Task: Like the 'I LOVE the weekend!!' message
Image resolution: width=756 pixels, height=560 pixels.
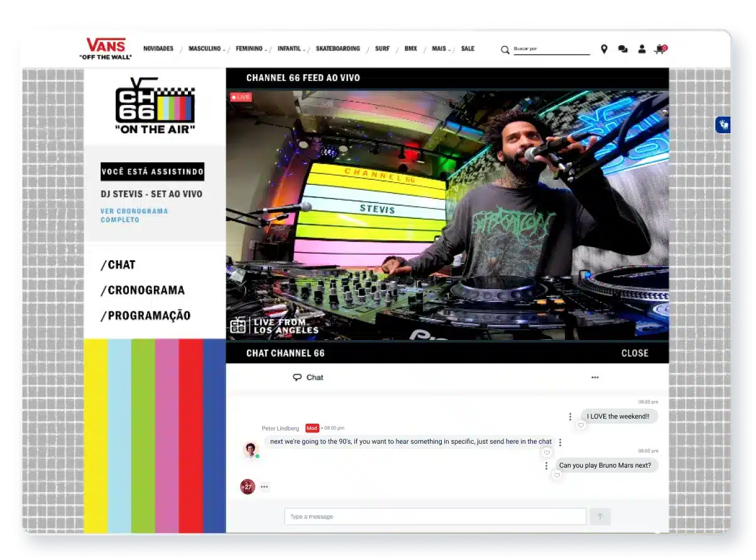Action: pos(581,425)
